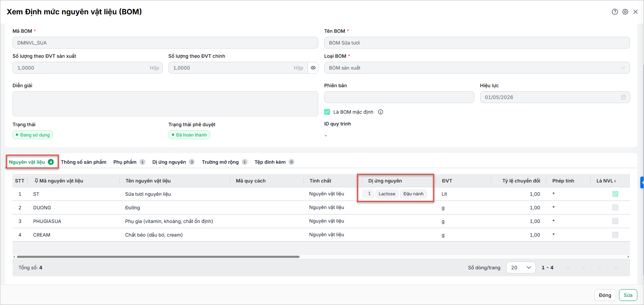Click the info icon next to Là BOM mặc định

[381, 112]
